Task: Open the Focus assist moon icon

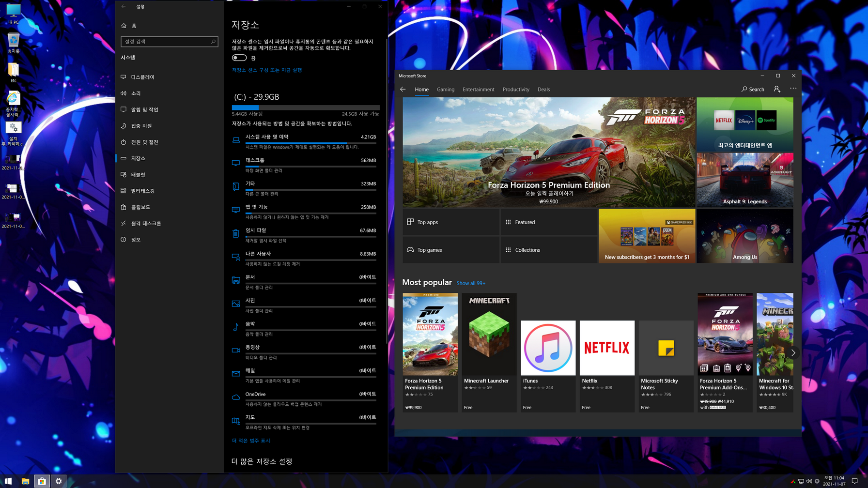Action: click(x=124, y=126)
